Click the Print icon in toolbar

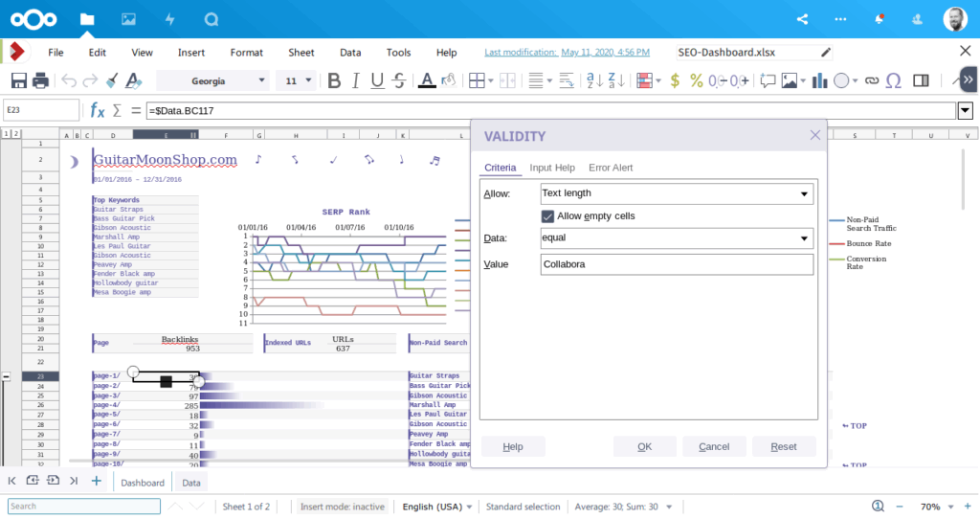coord(41,81)
